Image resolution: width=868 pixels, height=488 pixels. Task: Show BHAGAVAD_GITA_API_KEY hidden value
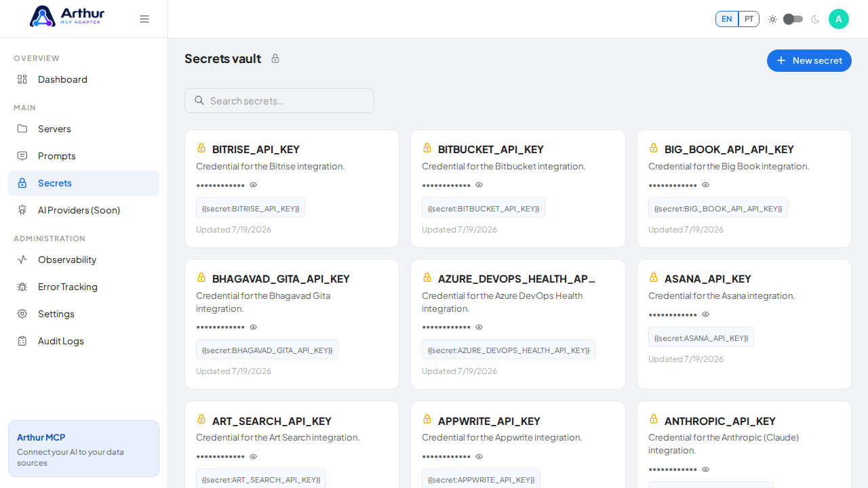pyautogui.click(x=254, y=327)
